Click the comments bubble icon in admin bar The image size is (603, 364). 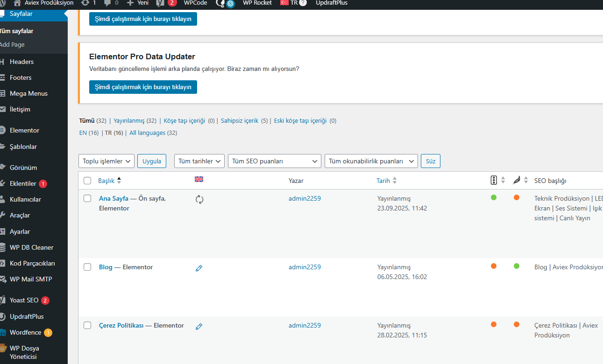(x=107, y=3)
